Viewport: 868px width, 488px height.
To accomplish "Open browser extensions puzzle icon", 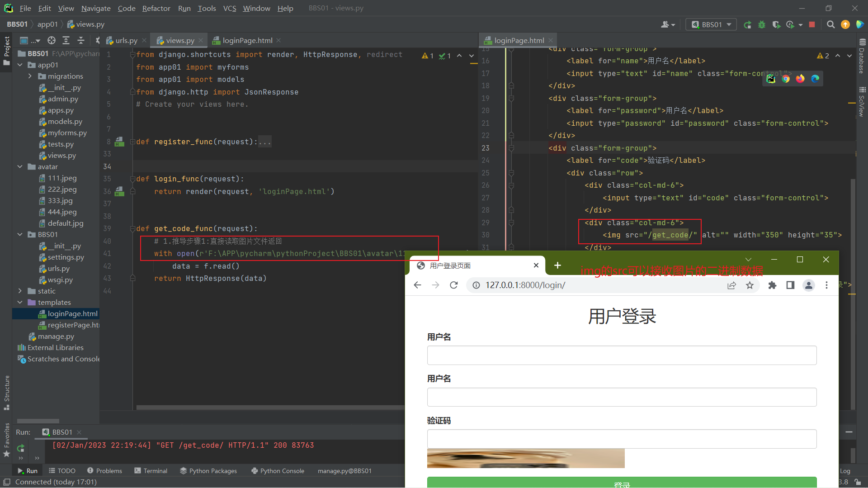I will pos(772,285).
